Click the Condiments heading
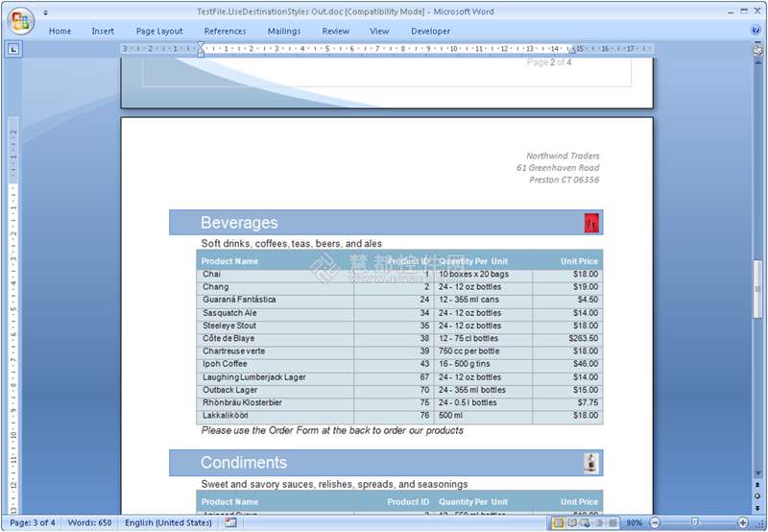 (244, 463)
